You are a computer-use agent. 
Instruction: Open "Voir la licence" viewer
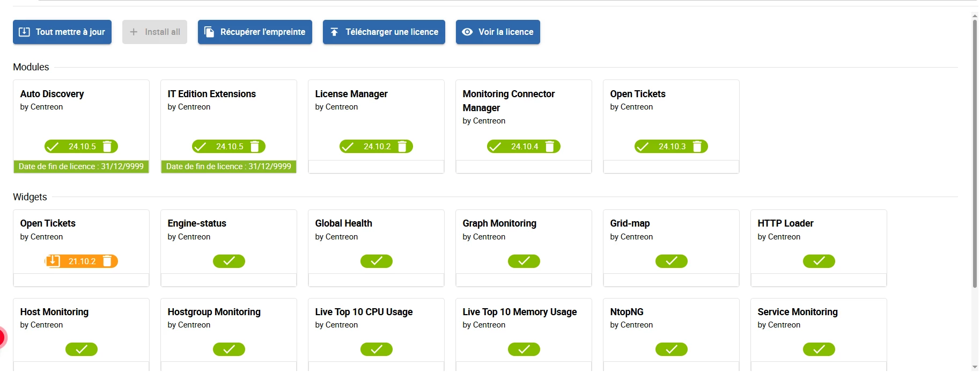pyautogui.click(x=498, y=32)
